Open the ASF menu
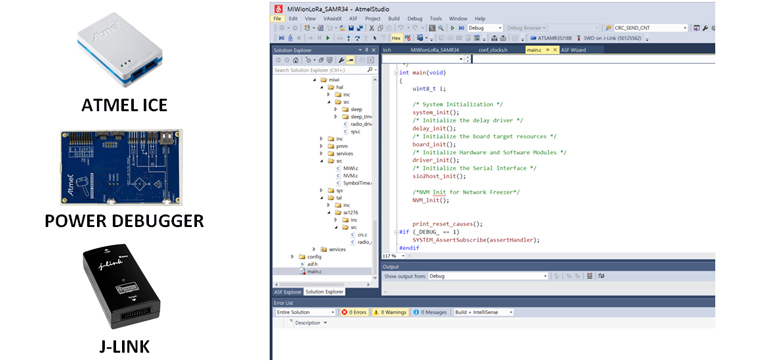 click(x=353, y=18)
